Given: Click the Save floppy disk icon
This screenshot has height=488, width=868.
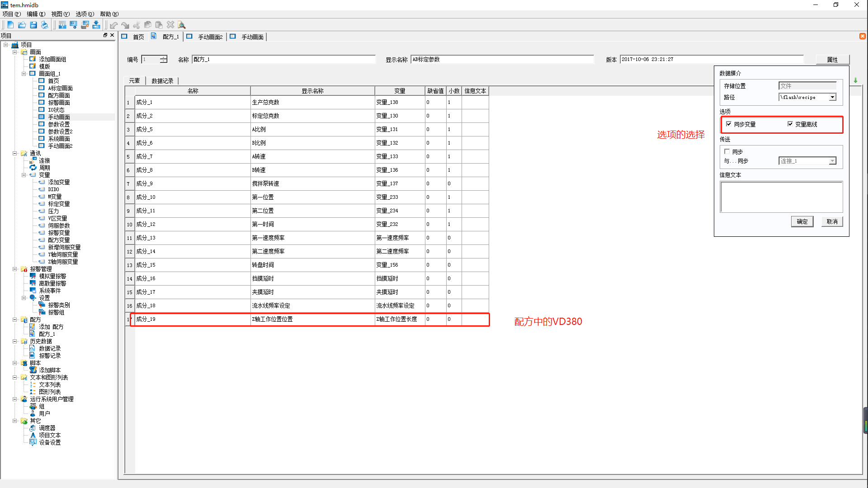Looking at the screenshot, I should (x=33, y=25).
